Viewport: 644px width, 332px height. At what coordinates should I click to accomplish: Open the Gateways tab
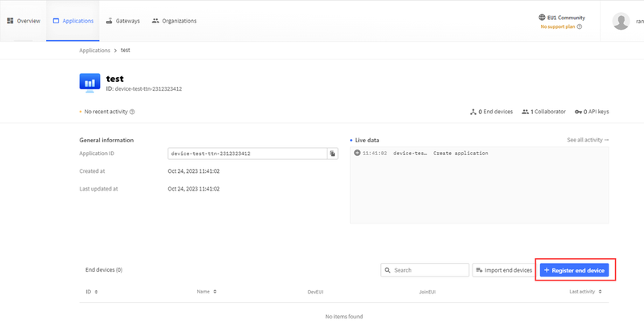(122, 21)
